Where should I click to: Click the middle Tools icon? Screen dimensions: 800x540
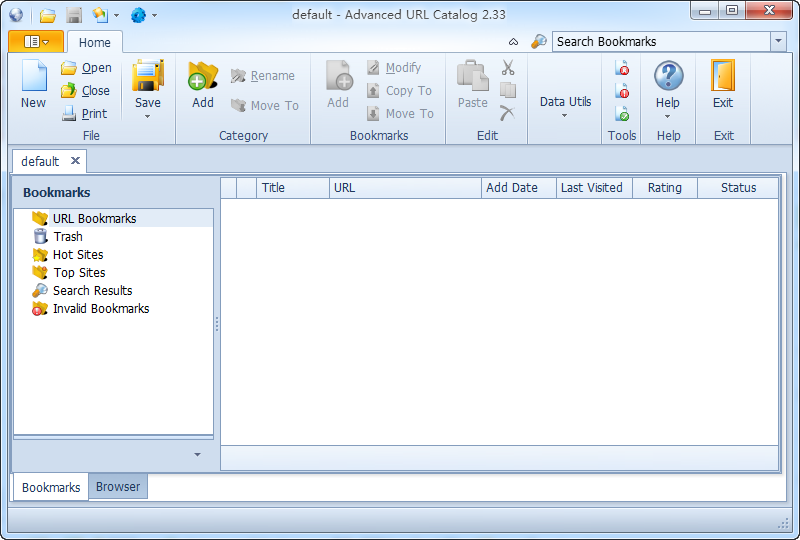[x=622, y=90]
